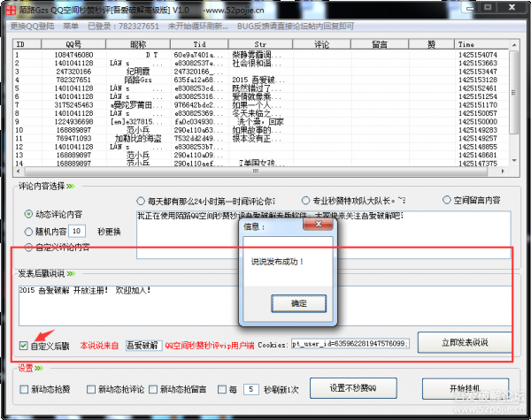Minimize the main application window
This screenshot has height=420, width=531.
coord(470,8)
